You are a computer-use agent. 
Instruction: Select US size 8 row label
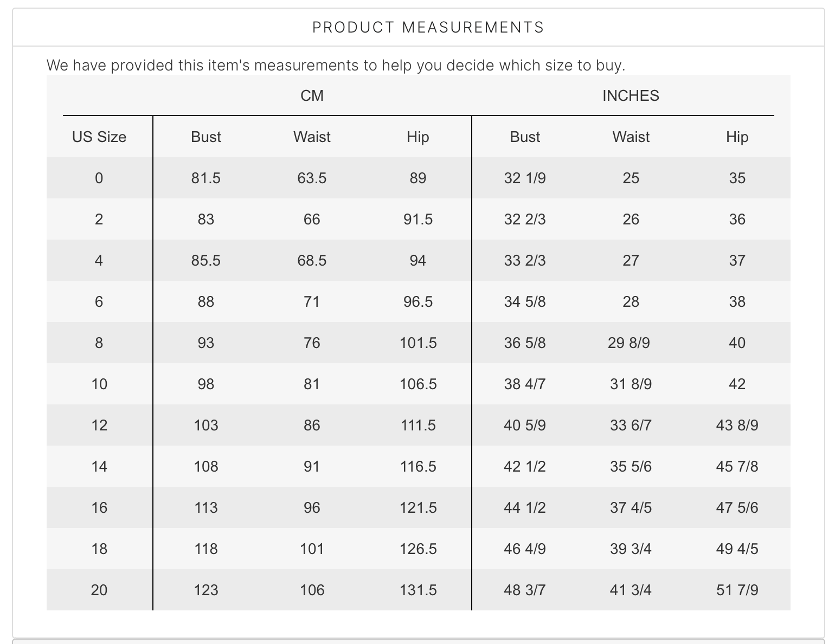(99, 343)
